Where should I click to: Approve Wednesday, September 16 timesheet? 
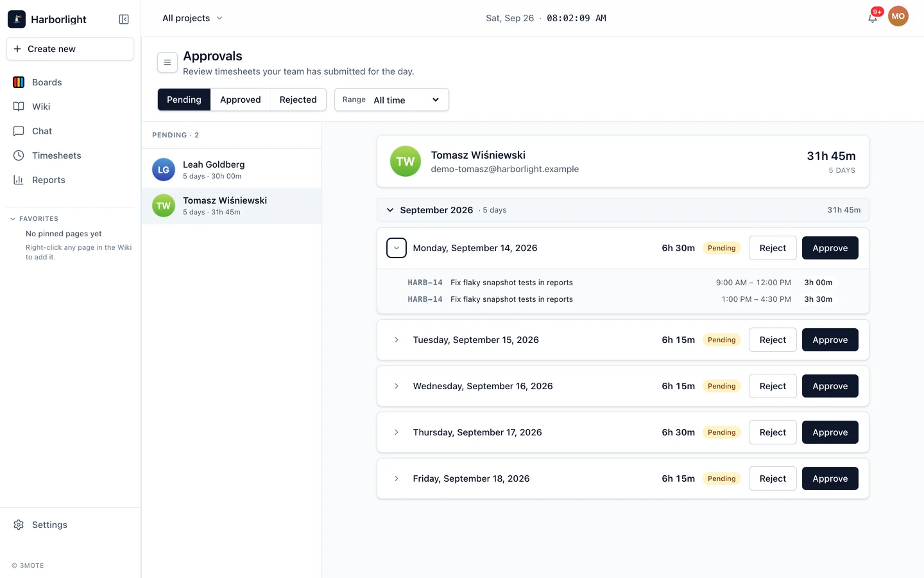pos(830,386)
